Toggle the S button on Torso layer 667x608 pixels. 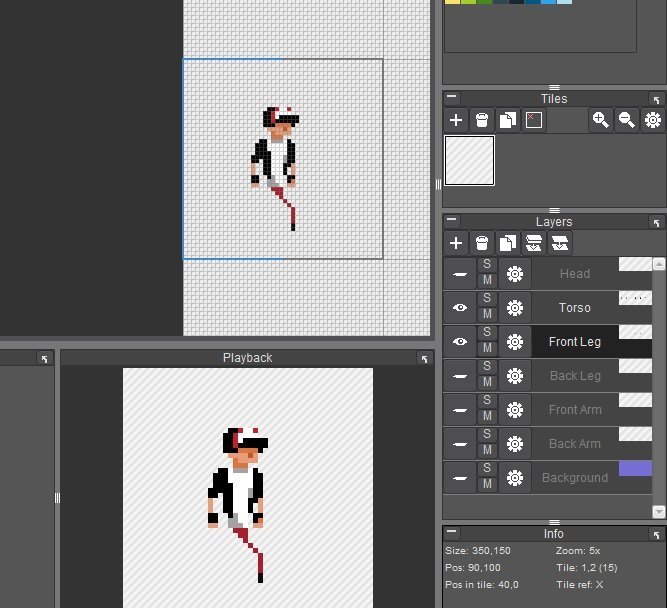click(x=487, y=299)
